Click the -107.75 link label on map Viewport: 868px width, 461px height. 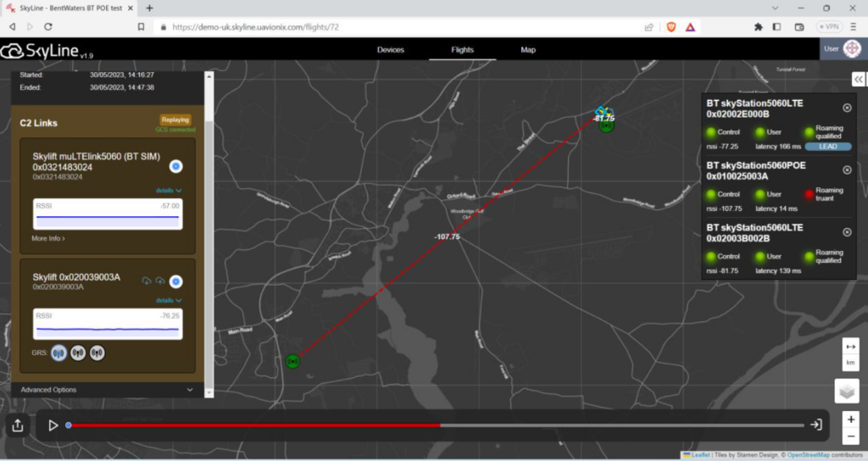[x=447, y=237]
